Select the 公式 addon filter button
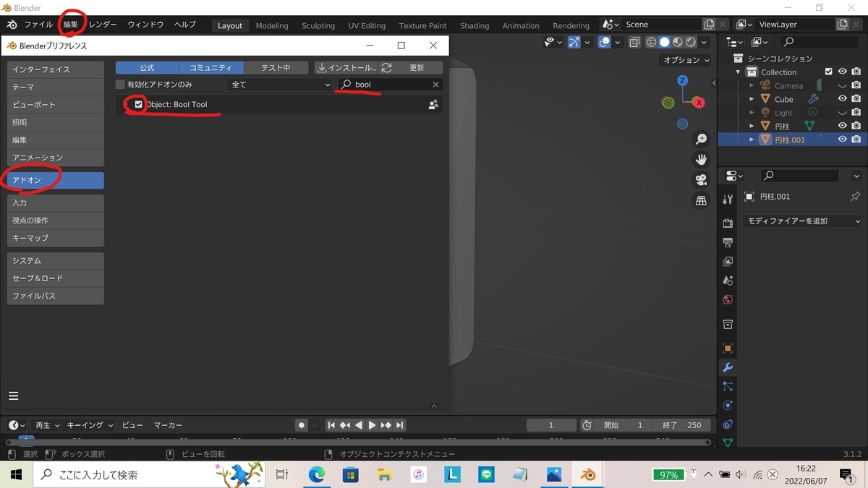This screenshot has width=868, height=488. tap(148, 68)
